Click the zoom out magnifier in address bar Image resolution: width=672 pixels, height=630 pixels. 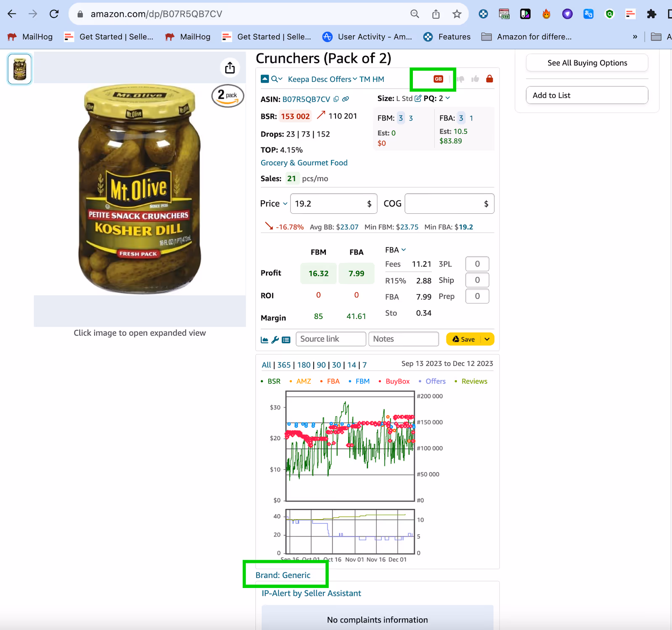tap(415, 14)
